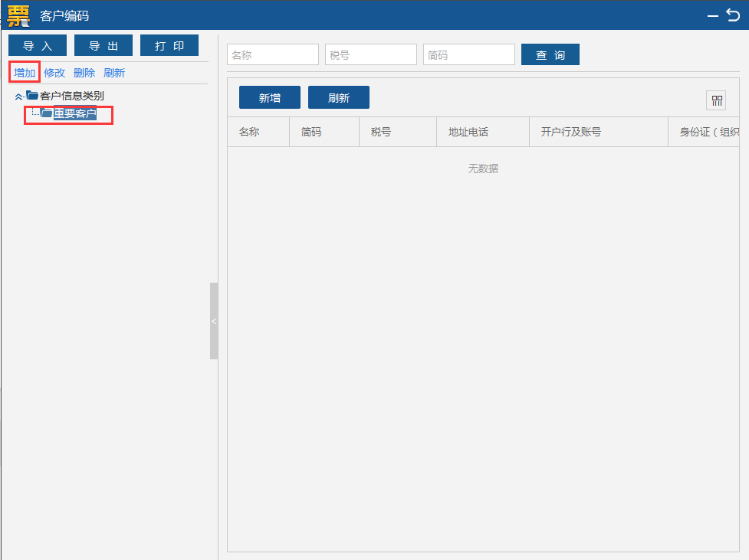749x560 pixels.
Task: Focus the 名称 search input field
Action: pos(273,54)
